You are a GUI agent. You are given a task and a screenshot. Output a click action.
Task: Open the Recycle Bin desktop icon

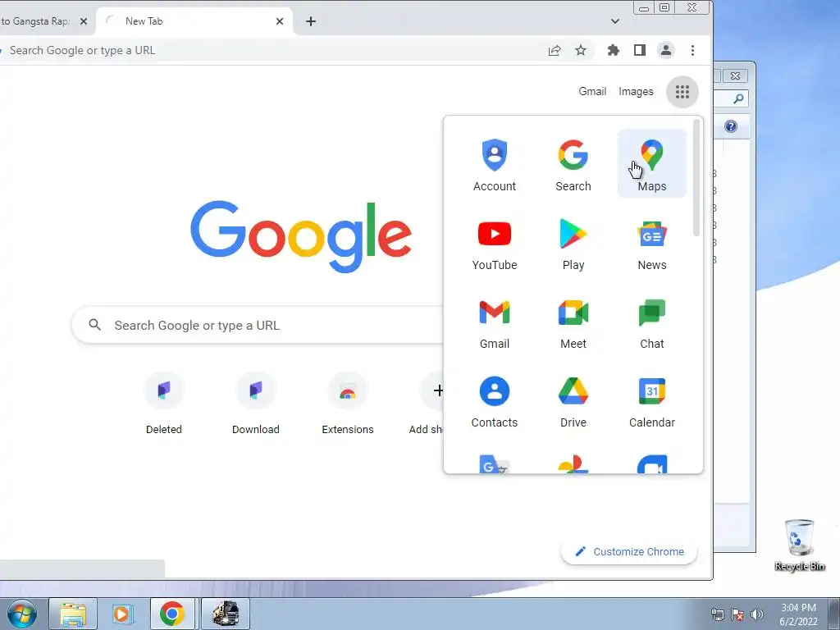(799, 545)
